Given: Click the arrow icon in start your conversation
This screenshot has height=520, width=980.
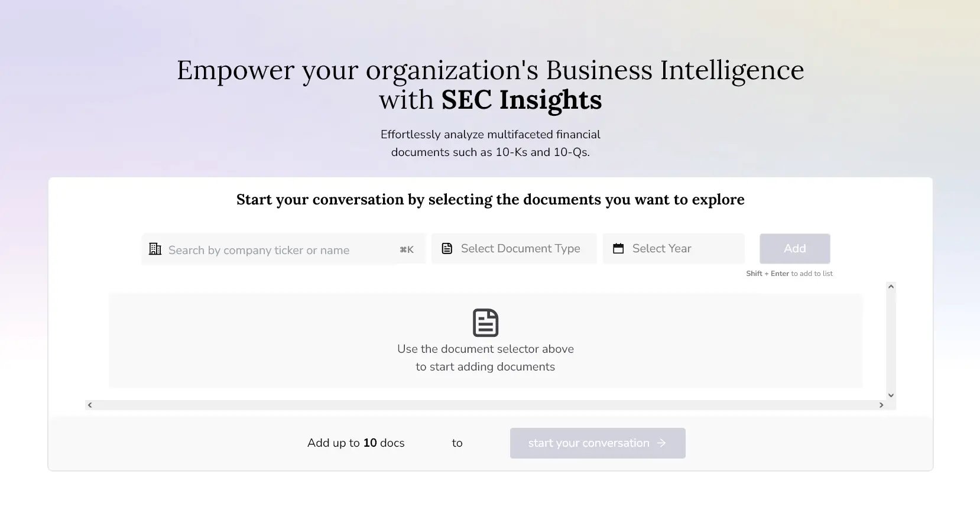Looking at the screenshot, I should 661,443.
